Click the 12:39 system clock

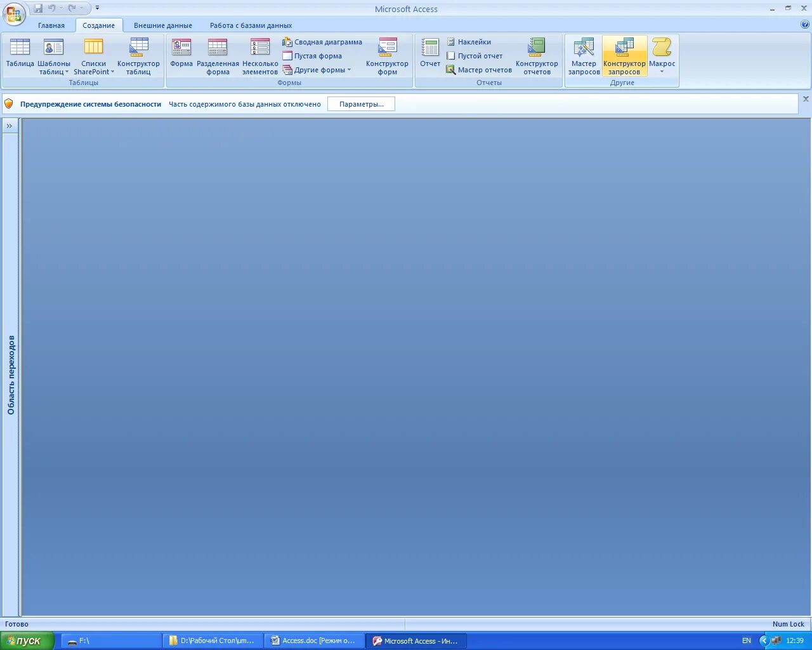(x=795, y=640)
